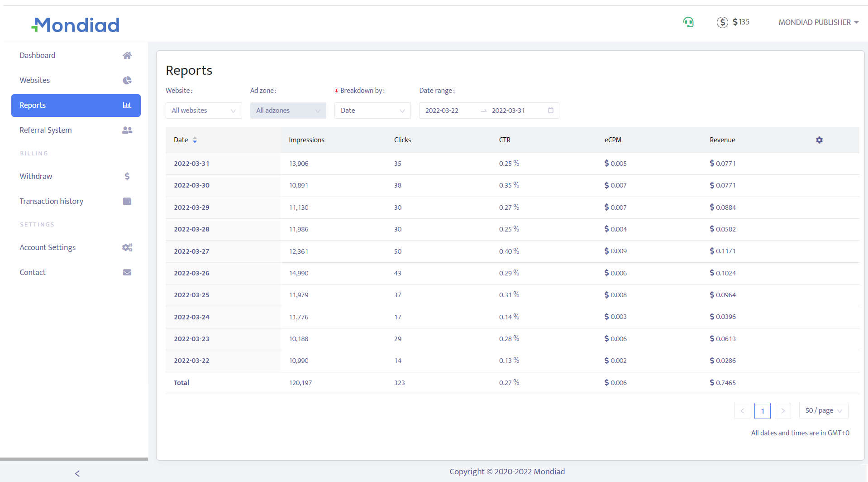868x482 pixels.
Task: Open the All adzones selector
Action: pyautogui.click(x=288, y=111)
